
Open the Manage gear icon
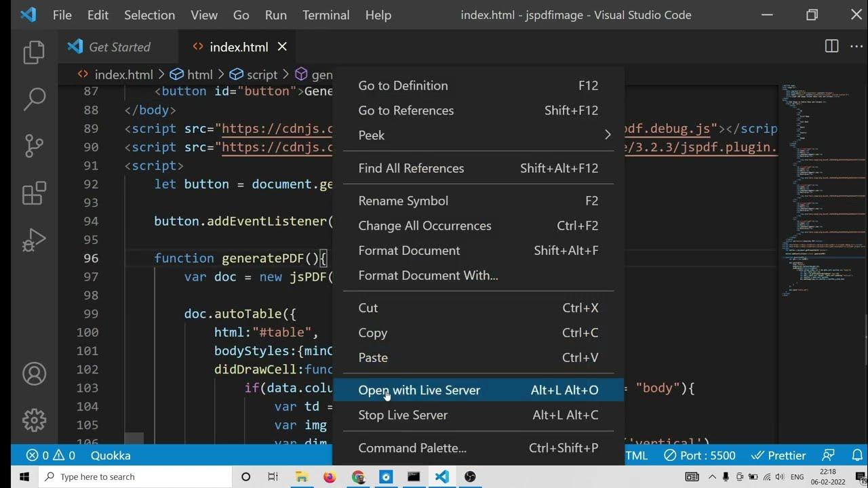click(x=34, y=420)
